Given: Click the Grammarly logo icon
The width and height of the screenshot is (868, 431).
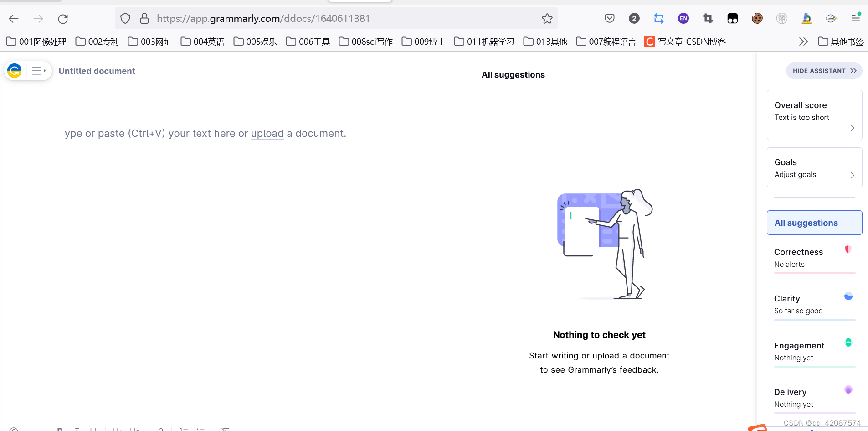Looking at the screenshot, I should (14, 71).
